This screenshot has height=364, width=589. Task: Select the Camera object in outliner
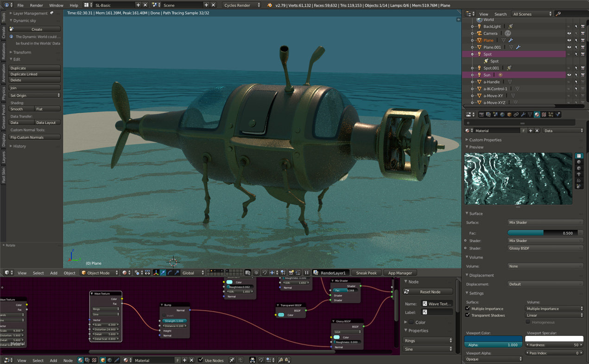click(490, 33)
